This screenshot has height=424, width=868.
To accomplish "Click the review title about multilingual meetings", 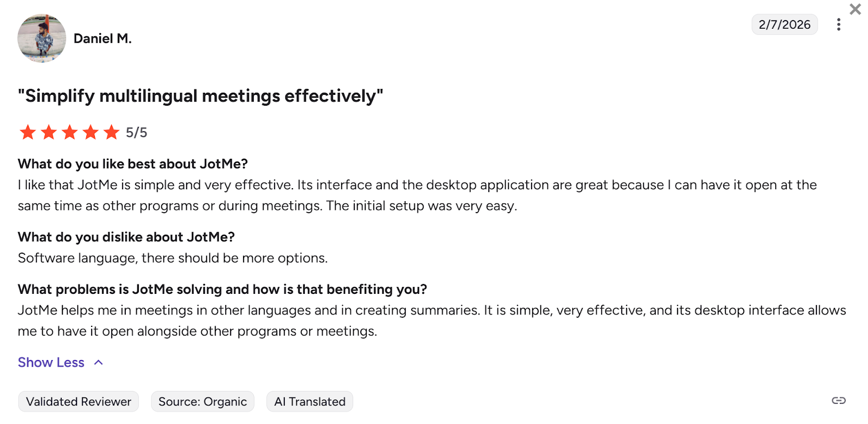I will (x=200, y=95).
